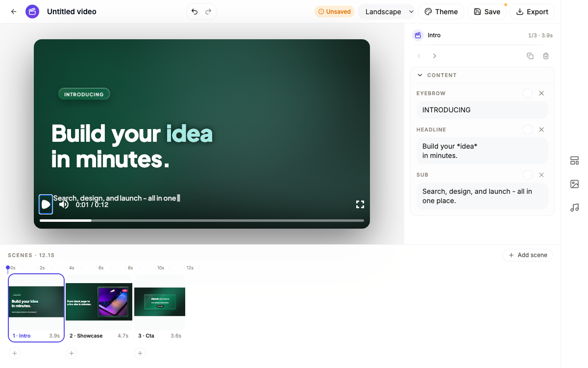Image resolution: width=588 pixels, height=368 pixels.
Task: Enter fullscreen preview mode
Action: click(x=360, y=205)
